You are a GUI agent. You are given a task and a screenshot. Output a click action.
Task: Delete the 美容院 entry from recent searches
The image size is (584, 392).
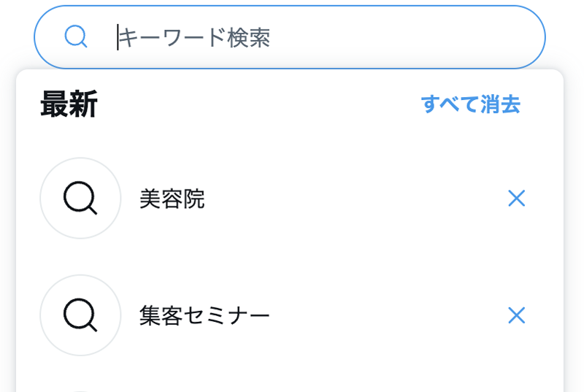516,199
